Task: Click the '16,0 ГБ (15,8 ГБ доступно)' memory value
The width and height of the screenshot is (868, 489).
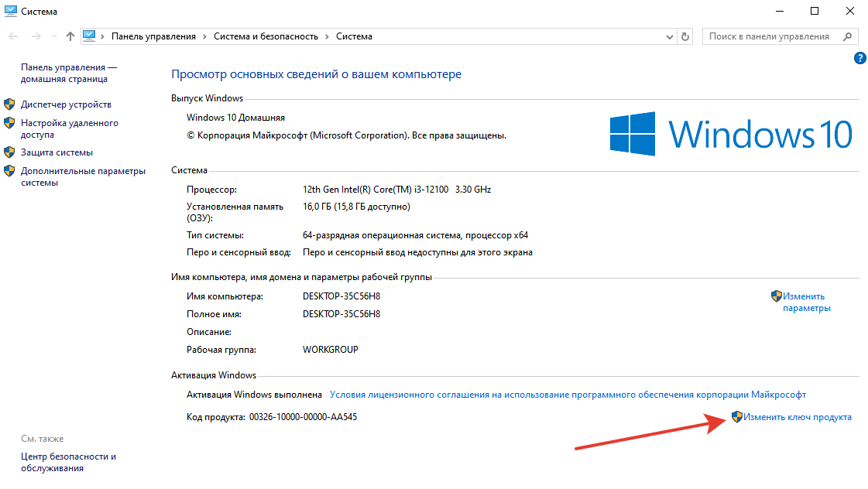Action: (356, 207)
